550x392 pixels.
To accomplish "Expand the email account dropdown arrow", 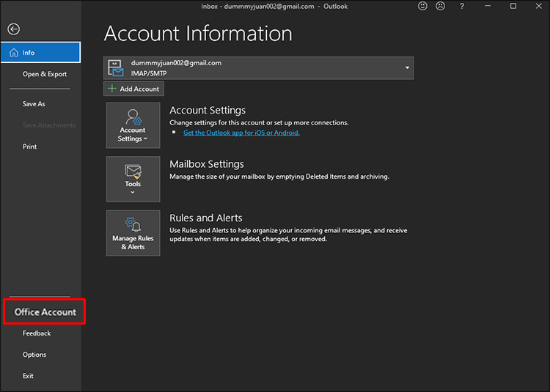I will pos(407,68).
